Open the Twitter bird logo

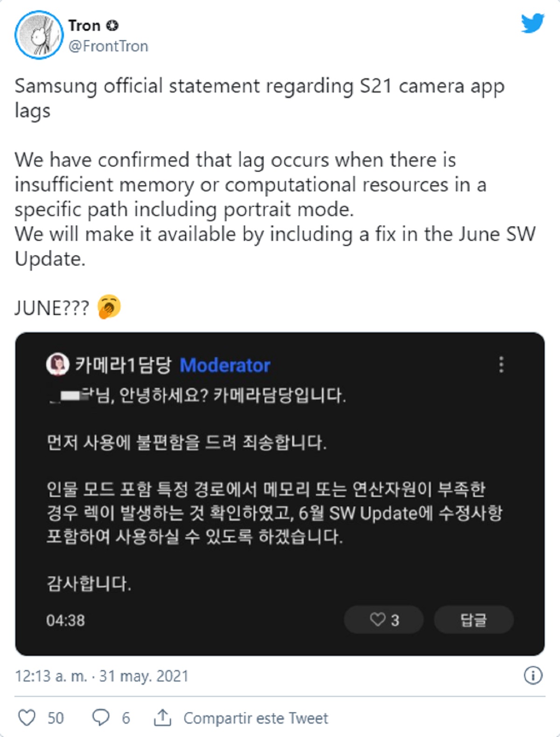(x=532, y=23)
